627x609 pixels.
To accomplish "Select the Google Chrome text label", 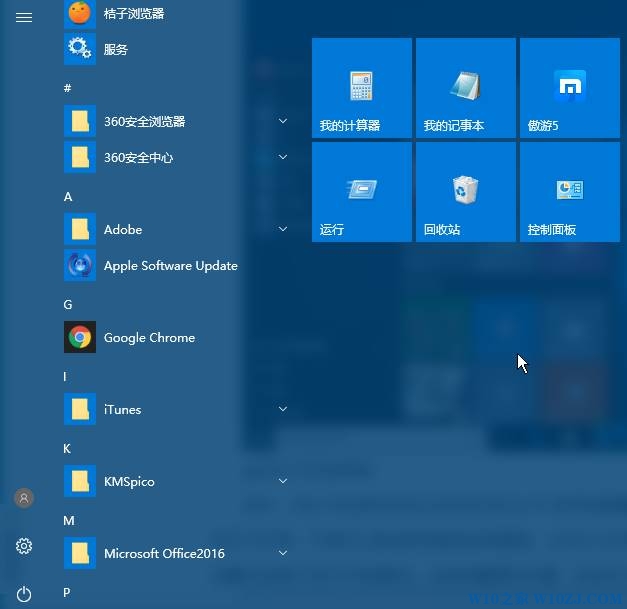I will tap(149, 338).
